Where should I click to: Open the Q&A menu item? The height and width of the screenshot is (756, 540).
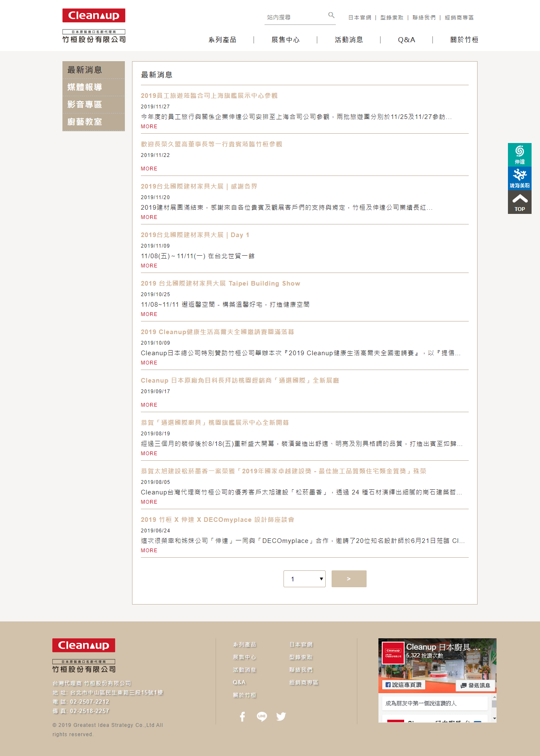click(x=407, y=40)
